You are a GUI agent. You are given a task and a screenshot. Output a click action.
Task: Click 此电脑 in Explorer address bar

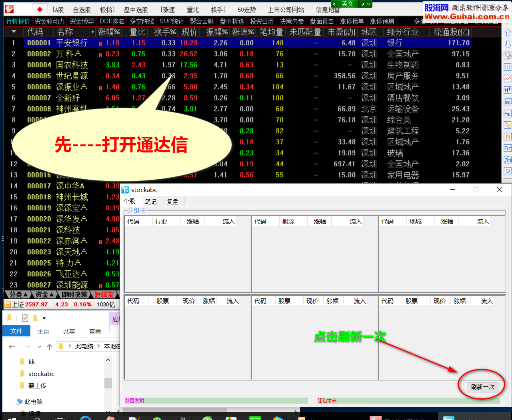84,346
